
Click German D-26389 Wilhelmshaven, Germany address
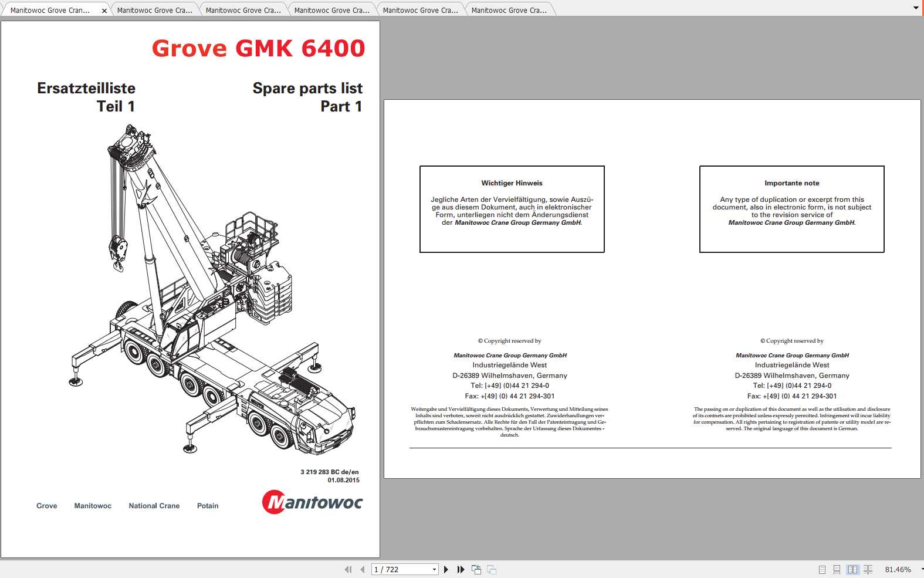pos(510,376)
